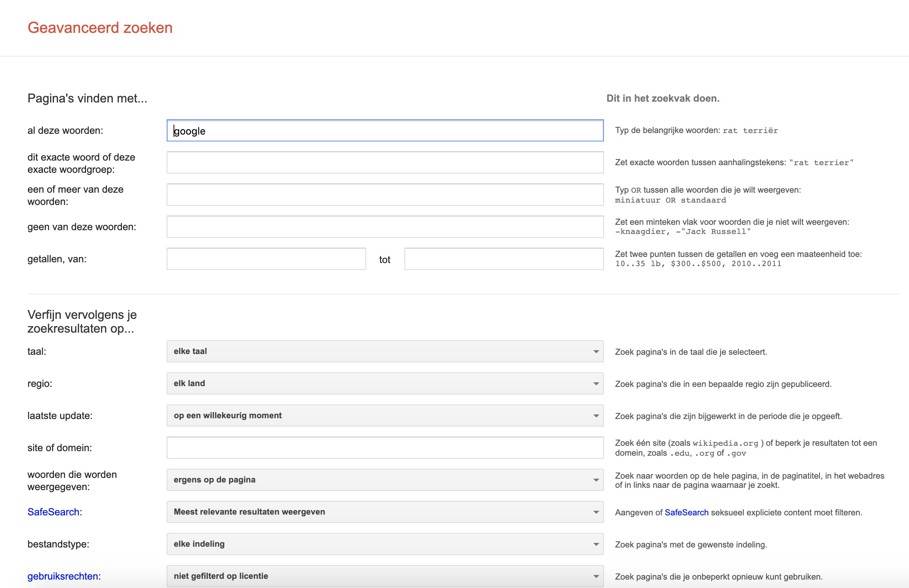This screenshot has width=909, height=588.
Task: Open the 'niet gefilterd op licentie' dropdown
Action: (385, 576)
